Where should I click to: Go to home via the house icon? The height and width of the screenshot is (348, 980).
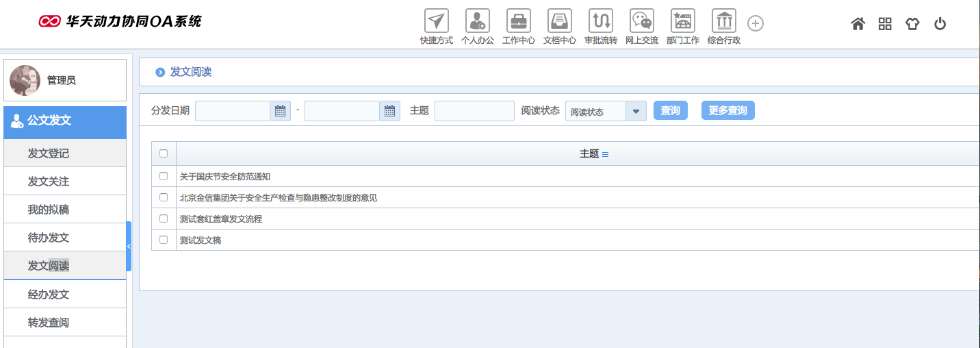tap(858, 24)
